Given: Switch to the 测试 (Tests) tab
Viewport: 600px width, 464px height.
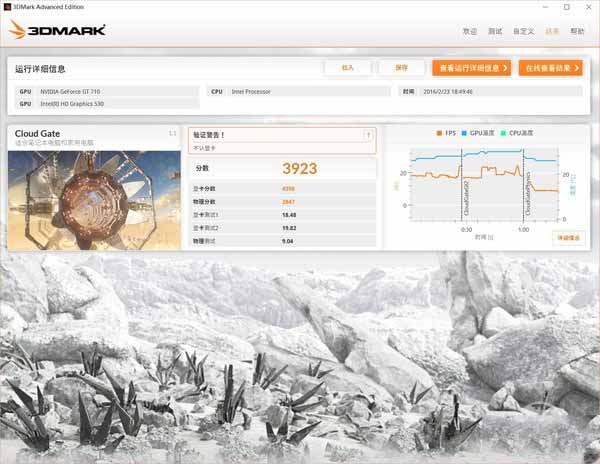Looking at the screenshot, I should click(x=495, y=31).
